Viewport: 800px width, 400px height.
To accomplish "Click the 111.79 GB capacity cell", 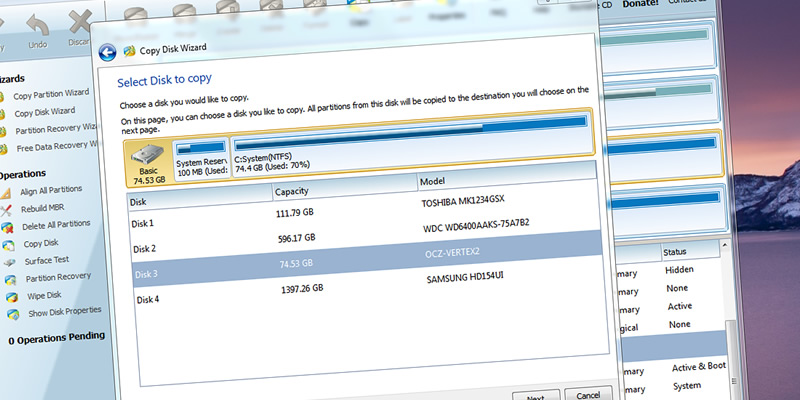I will pos(295,210).
